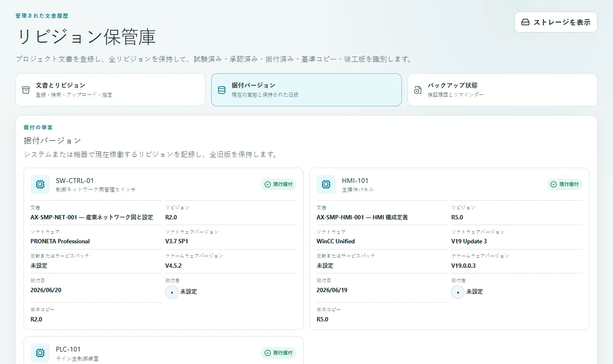Click the HMI-101 card title
Screen dimensions: 613x364
click(x=355, y=181)
